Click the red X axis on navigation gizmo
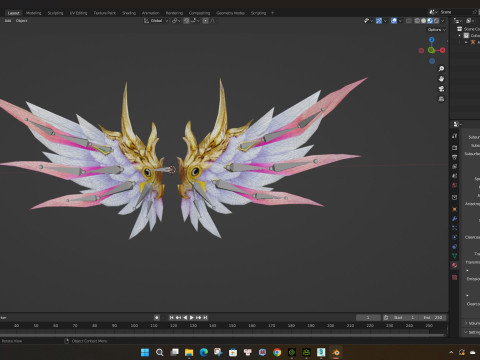The width and height of the screenshot is (480, 360). [442, 50]
